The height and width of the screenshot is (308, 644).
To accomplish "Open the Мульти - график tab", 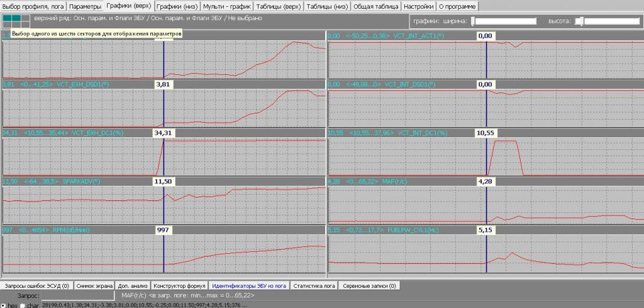I will coord(228,6).
